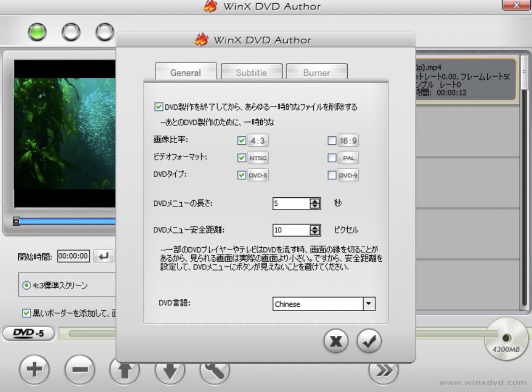Confirm settings with the checkmark button
Image resolution: width=532 pixels, height=392 pixels.
(369, 341)
